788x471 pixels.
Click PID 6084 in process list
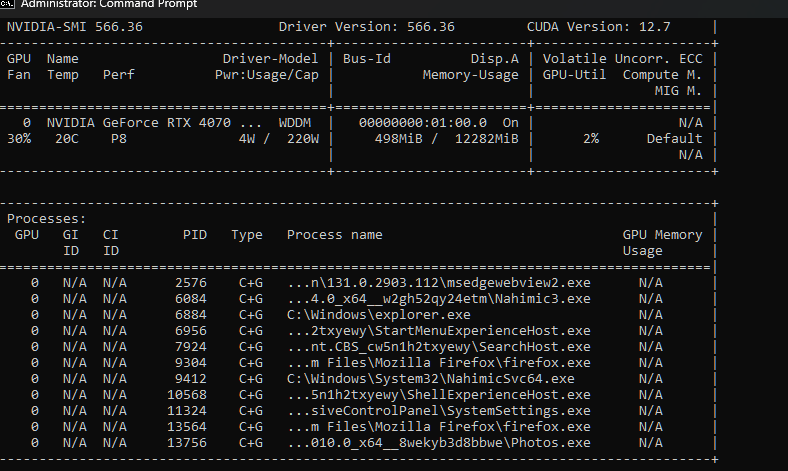(x=190, y=299)
